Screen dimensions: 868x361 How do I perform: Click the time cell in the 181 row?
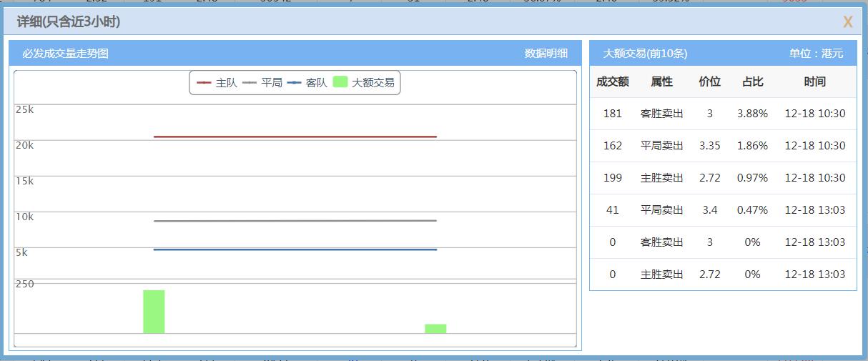tap(815, 114)
